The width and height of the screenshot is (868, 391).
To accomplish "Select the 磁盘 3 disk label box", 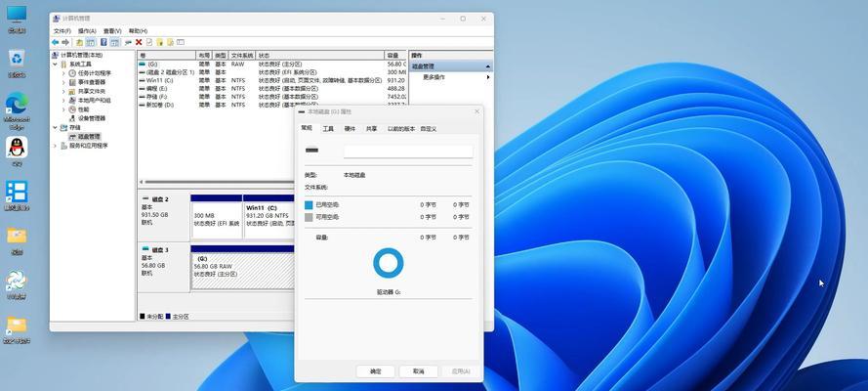I will point(164,269).
